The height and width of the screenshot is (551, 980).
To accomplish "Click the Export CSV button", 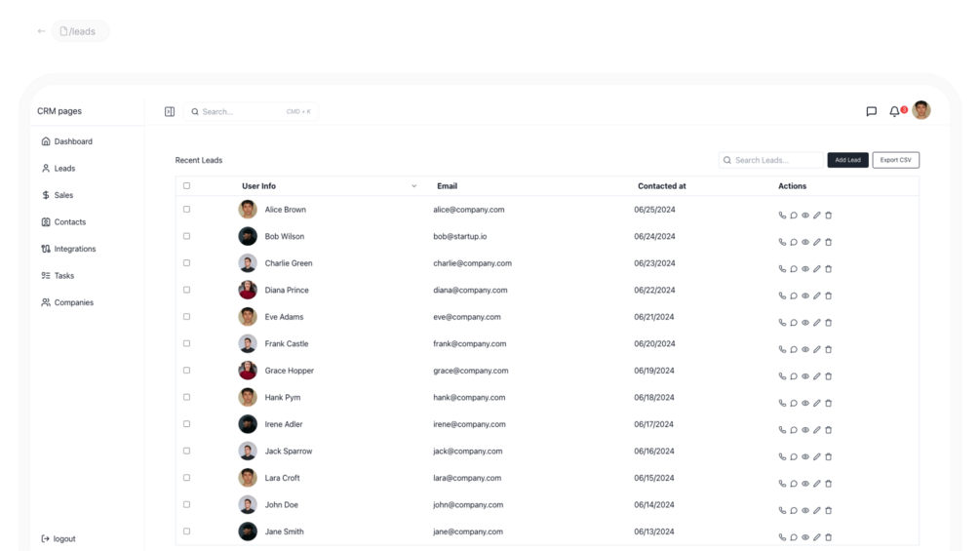I will (895, 160).
